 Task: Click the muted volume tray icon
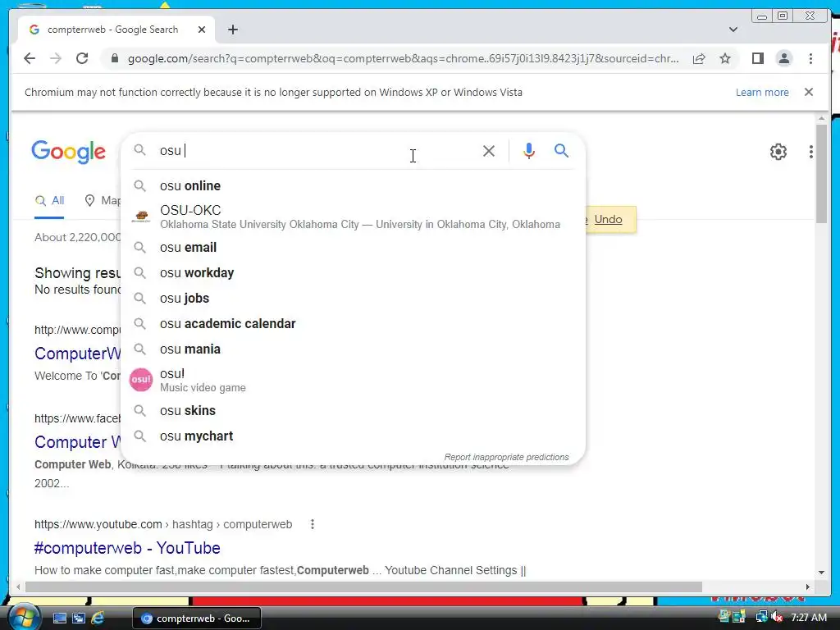(776, 618)
